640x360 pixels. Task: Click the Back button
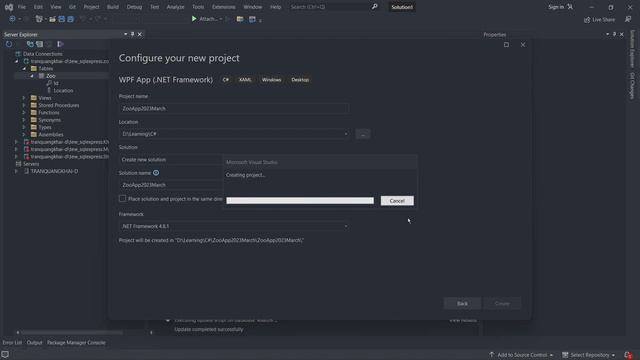pyautogui.click(x=462, y=303)
